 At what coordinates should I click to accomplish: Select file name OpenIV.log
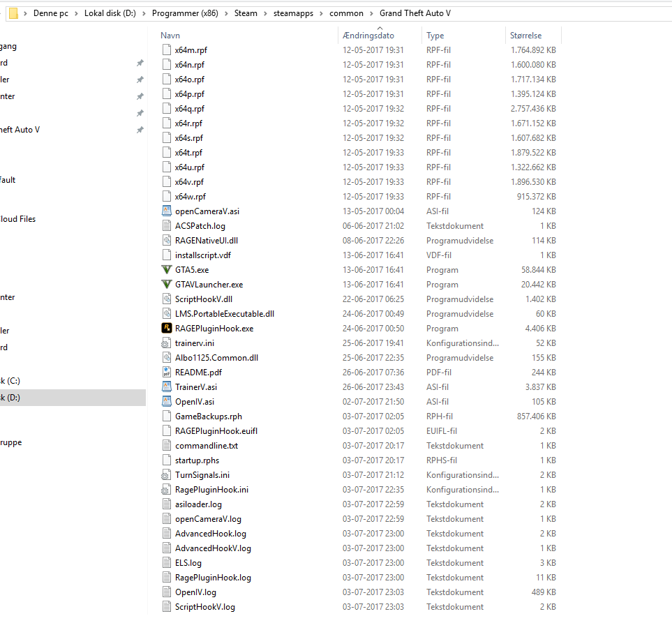pyautogui.click(x=195, y=592)
